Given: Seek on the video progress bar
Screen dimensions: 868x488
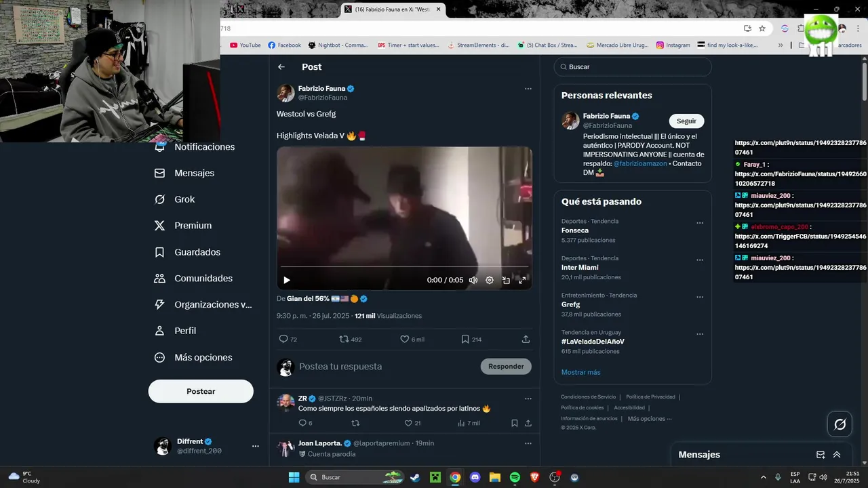Looking at the screenshot, I should [404, 267].
